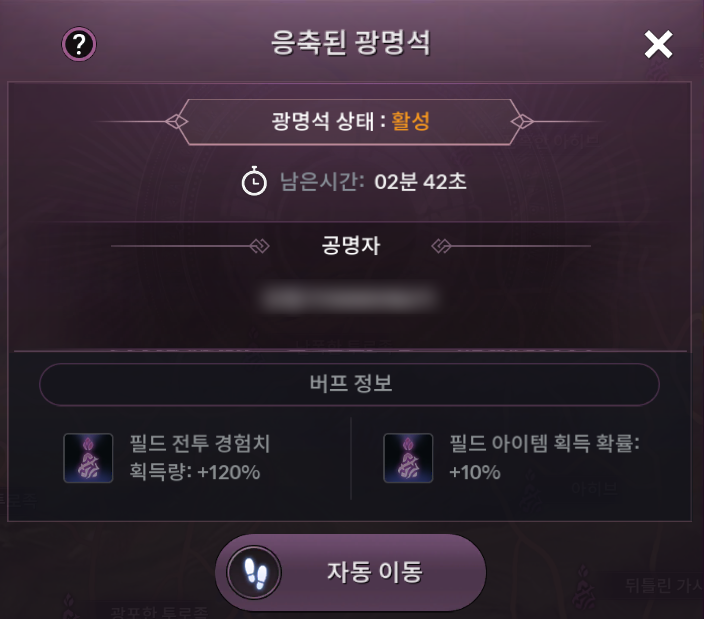Select the blurred resonator name
The width and height of the screenshot is (704, 619).
(349, 297)
